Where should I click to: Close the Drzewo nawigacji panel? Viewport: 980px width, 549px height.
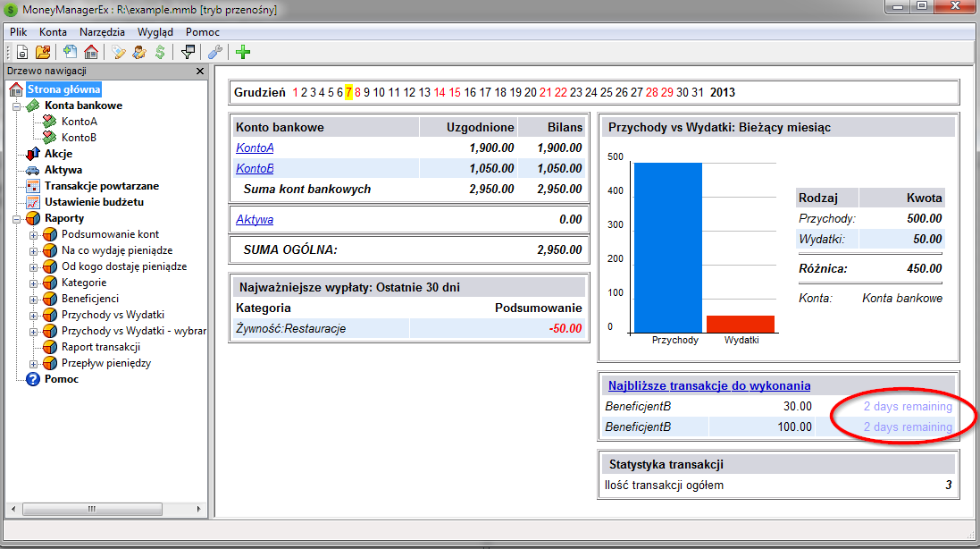pos(200,72)
